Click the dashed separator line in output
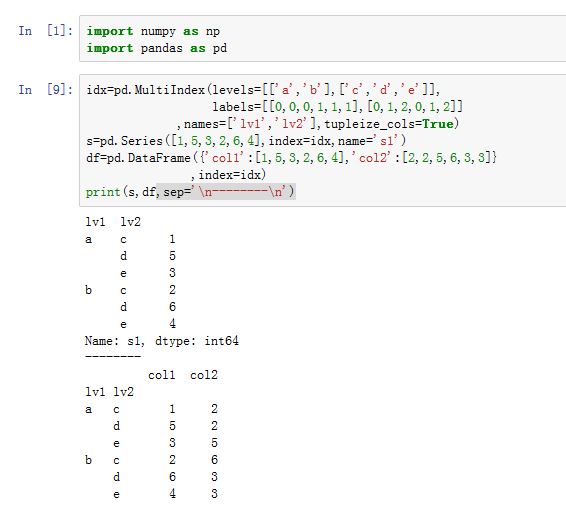The height and width of the screenshot is (505, 566). tap(113, 357)
